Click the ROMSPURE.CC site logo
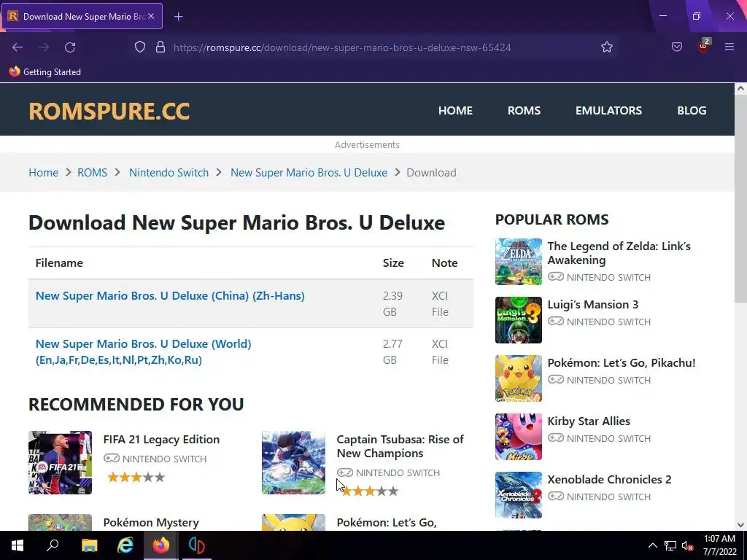Viewport: 747px width, 560px height. [x=109, y=111]
